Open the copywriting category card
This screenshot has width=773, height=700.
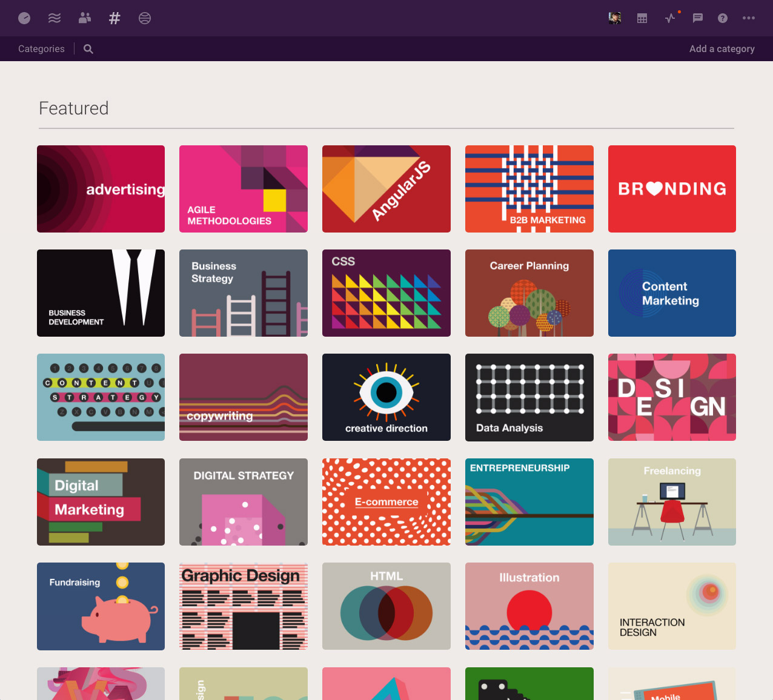pos(244,397)
